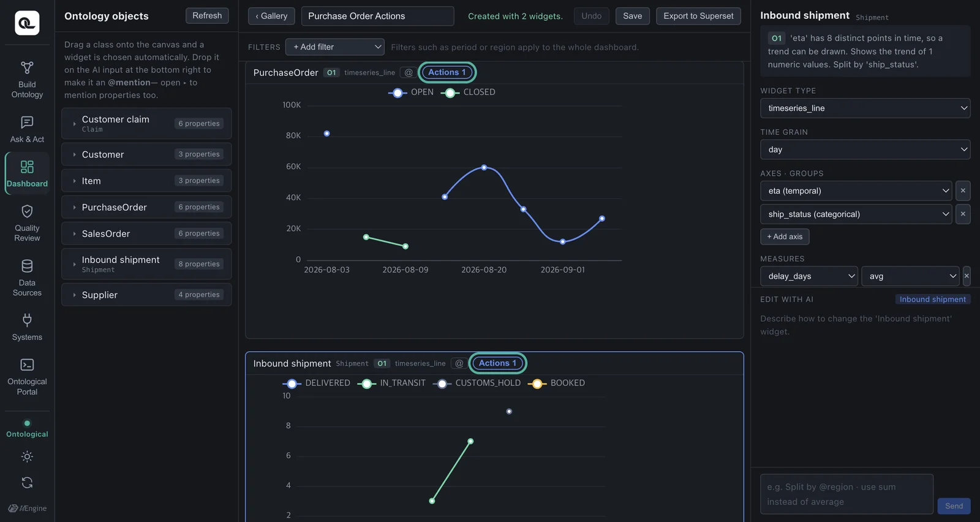Screen dimensions: 980x522
Task: Click the AI prompt text box
Action: point(846,494)
